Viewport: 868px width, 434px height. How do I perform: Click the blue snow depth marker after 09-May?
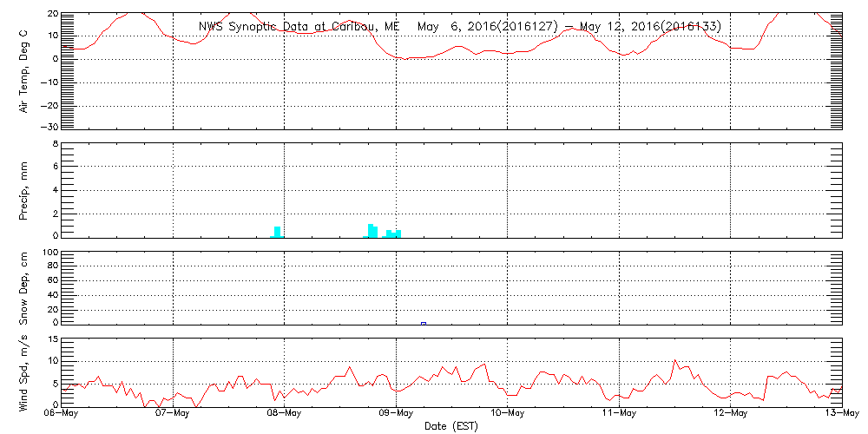point(424,323)
